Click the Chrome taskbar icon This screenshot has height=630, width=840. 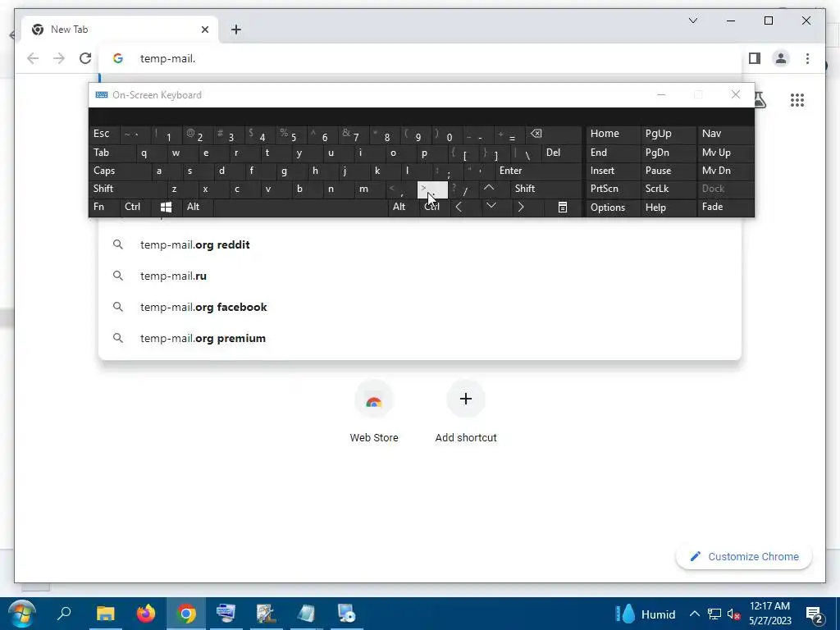coord(186,614)
